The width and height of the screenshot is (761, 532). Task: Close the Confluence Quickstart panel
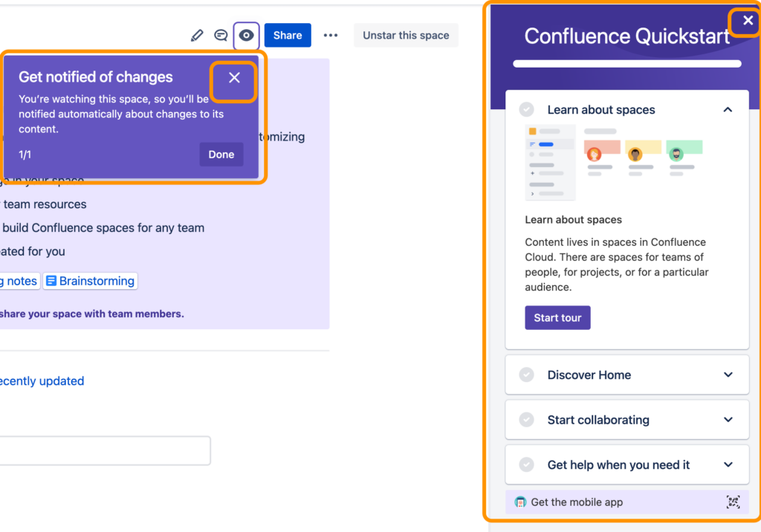(x=748, y=20)
